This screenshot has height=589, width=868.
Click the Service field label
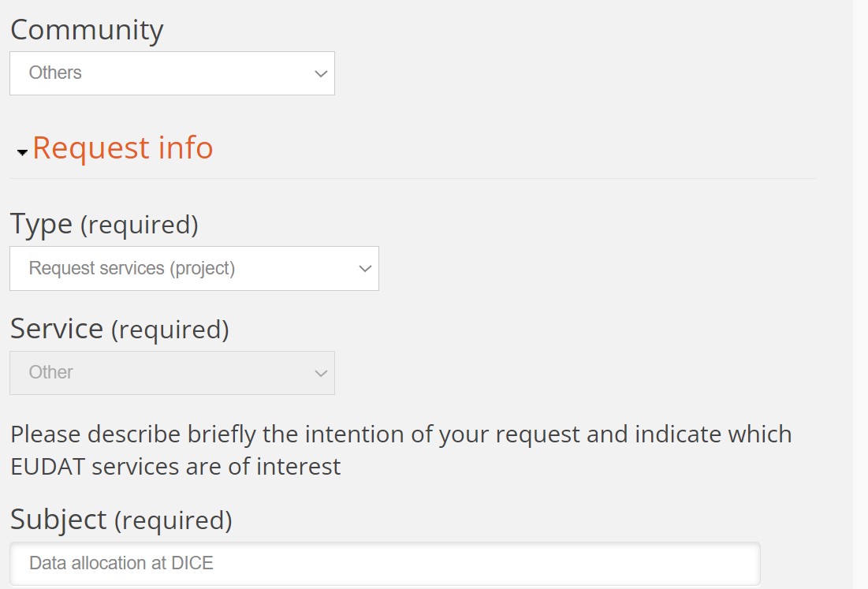pos(57,328)
